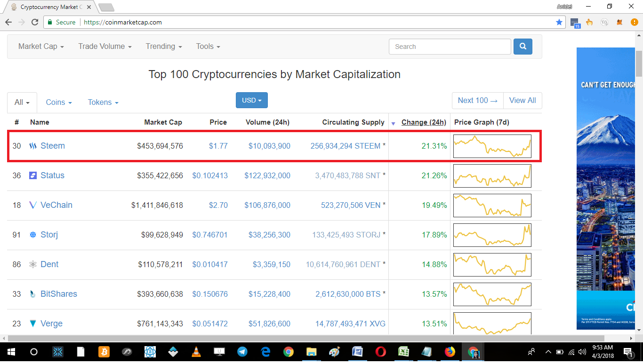Image resolution: width=643 pixels, height=364 pixels.
Task: Select the VeChain currency icon
Action: point(32,205)
